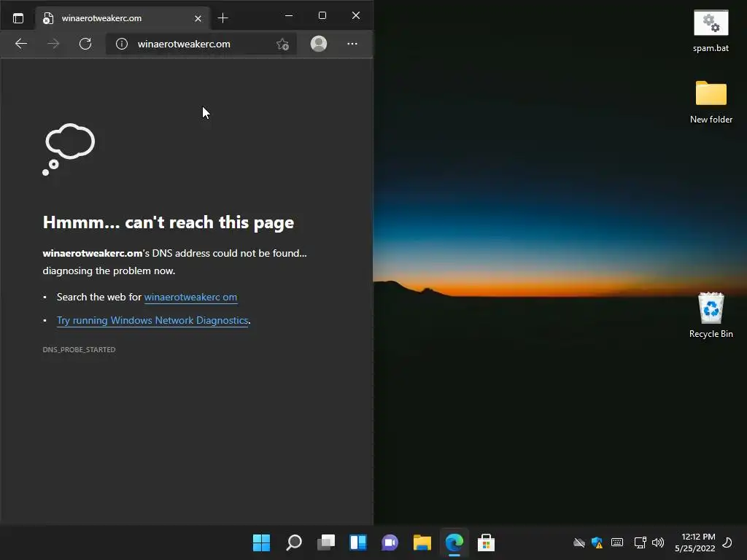747x560 pixels.
Task: Click touch keyboard tray icon
Action: coord(617,542)
